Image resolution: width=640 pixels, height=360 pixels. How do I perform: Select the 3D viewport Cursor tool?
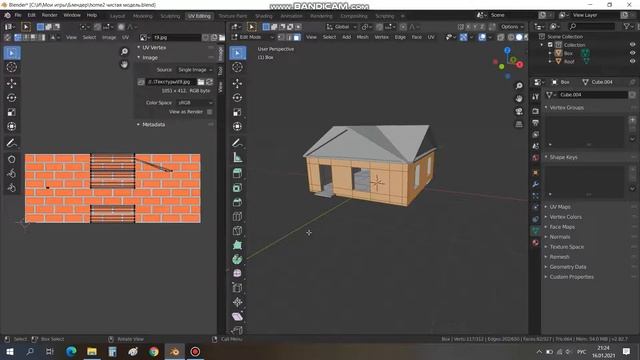click(238, 67)
